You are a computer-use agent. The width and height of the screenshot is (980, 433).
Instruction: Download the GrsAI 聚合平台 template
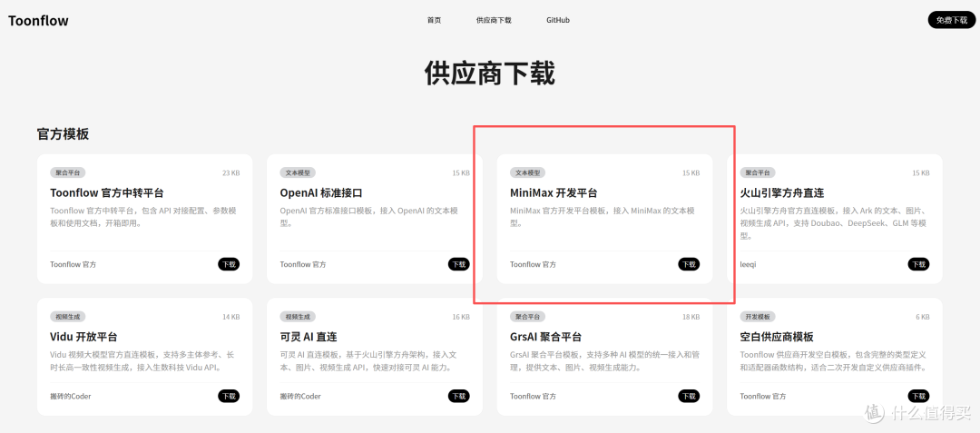click(689, 396)
